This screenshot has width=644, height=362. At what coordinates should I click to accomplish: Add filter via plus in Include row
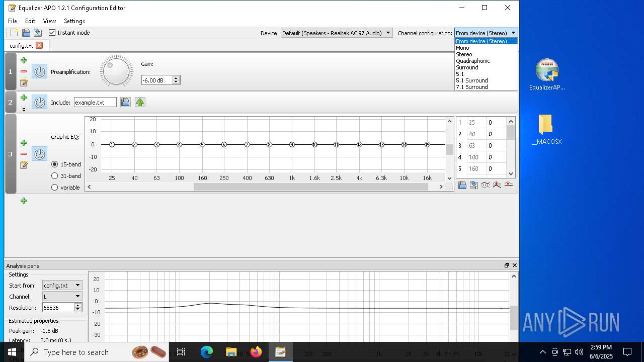(24, 98)
